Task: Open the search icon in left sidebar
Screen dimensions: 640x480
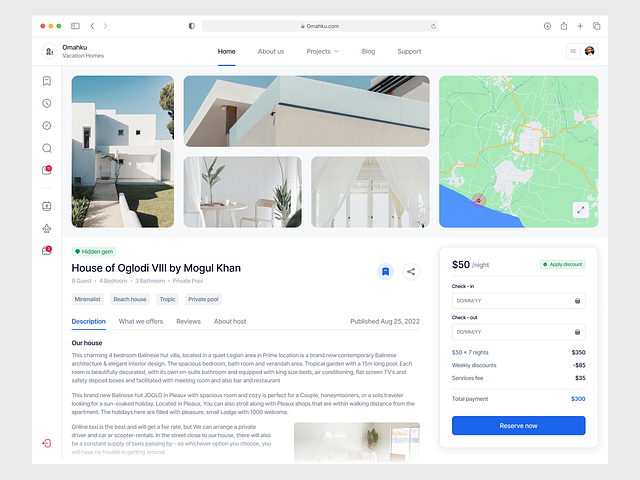Action: tap(47, 148)
